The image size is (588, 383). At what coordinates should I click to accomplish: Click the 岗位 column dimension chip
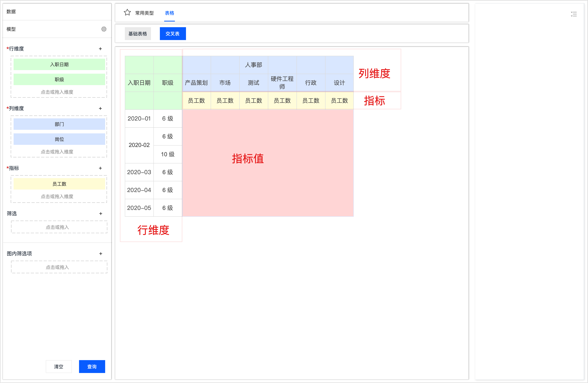59,139
